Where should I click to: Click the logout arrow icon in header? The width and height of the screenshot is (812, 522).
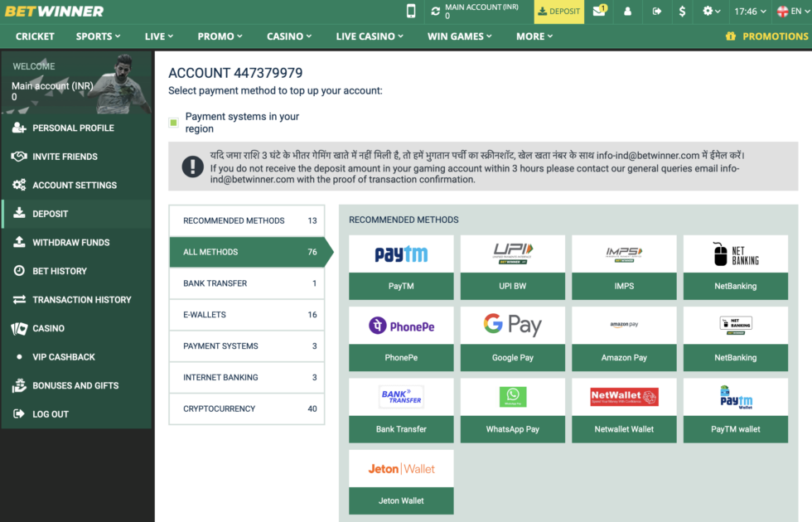(656, 11)
